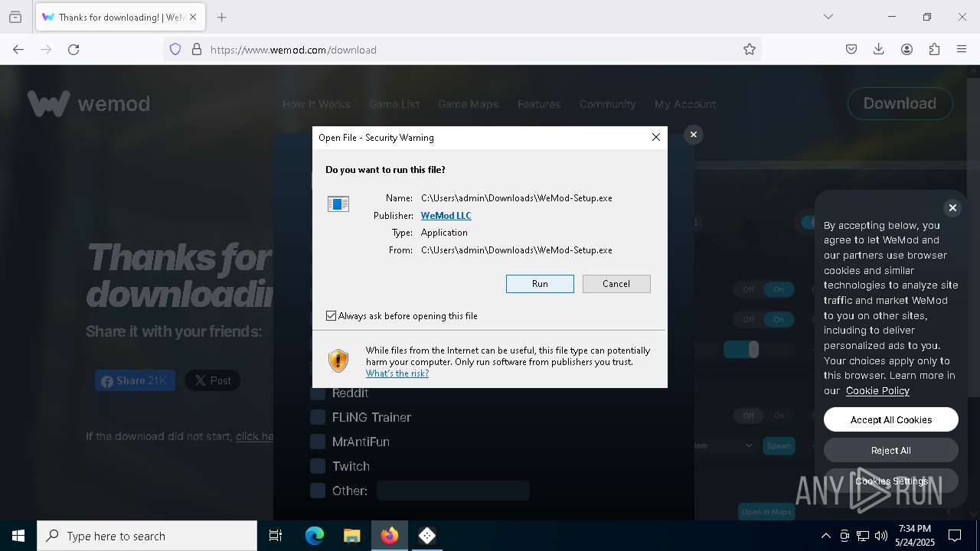The height and width of the screenshot is (551, 980).
Task: Open the Firefox View icon
Action: 15,17
